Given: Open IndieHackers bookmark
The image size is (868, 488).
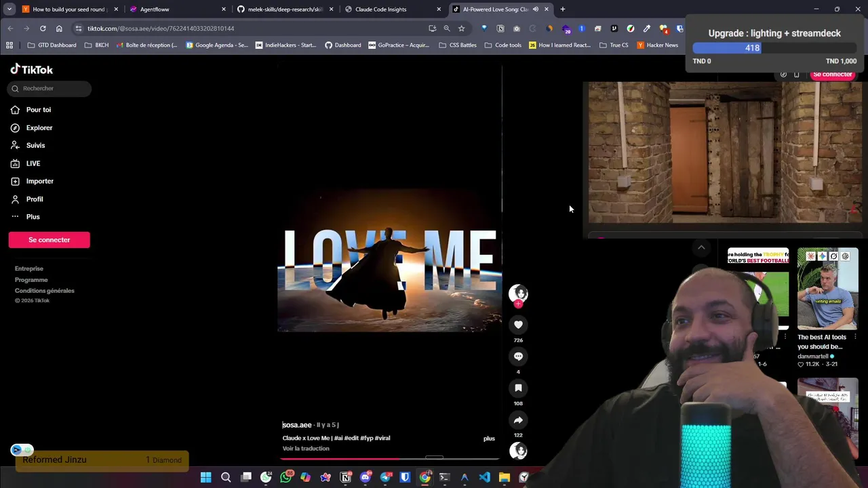Looking at the screenshot, I should pos(285,45).
